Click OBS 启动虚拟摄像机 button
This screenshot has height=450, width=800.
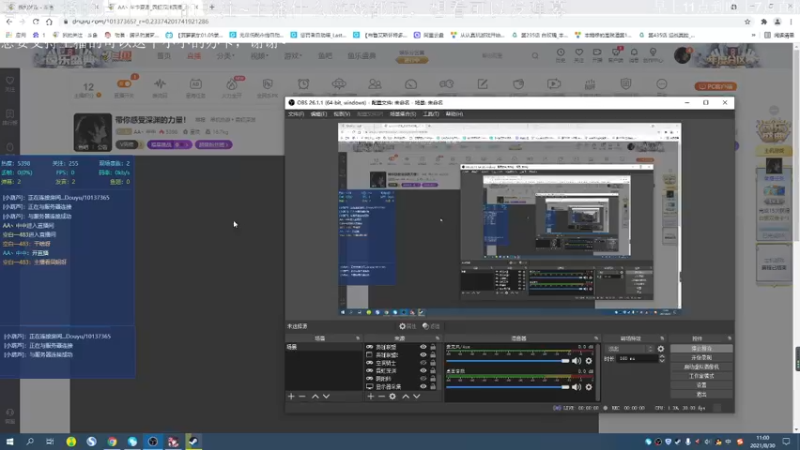coord(701,367)
